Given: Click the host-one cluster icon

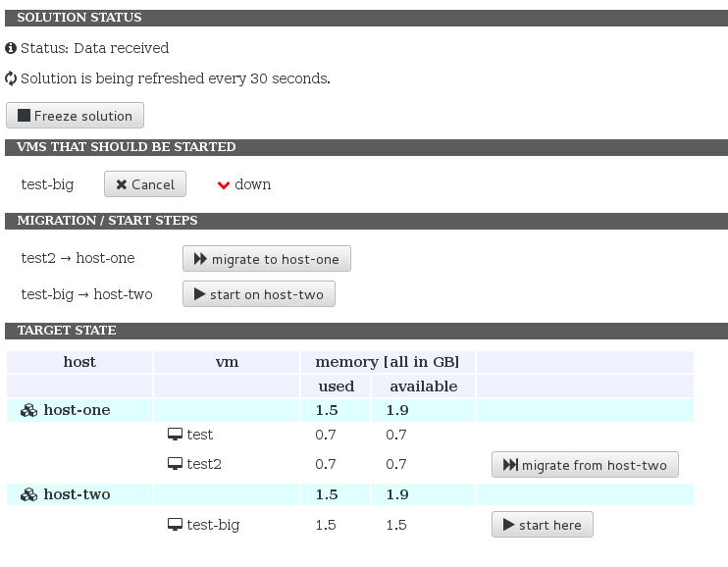Looking at the screenshot, I should (x=28, y=410).
